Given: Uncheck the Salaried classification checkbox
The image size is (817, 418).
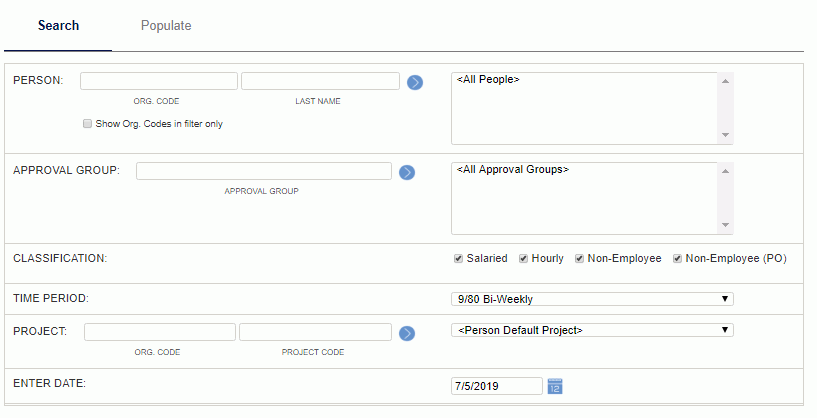Looking at the screenshot, I should [459, 259].
